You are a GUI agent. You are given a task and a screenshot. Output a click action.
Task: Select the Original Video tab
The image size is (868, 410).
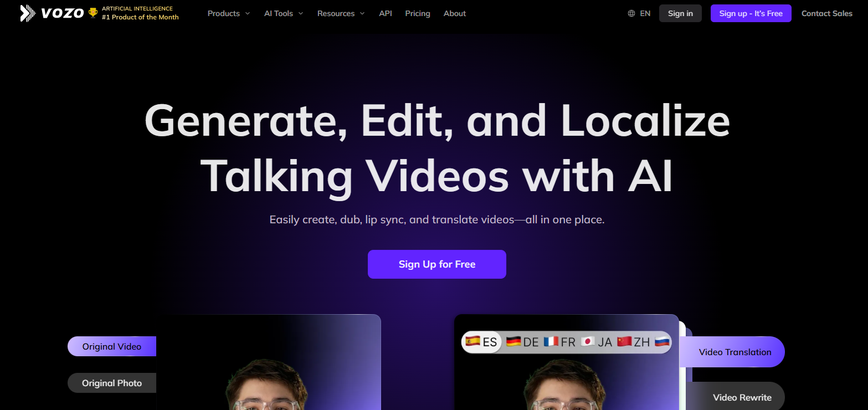112,346
